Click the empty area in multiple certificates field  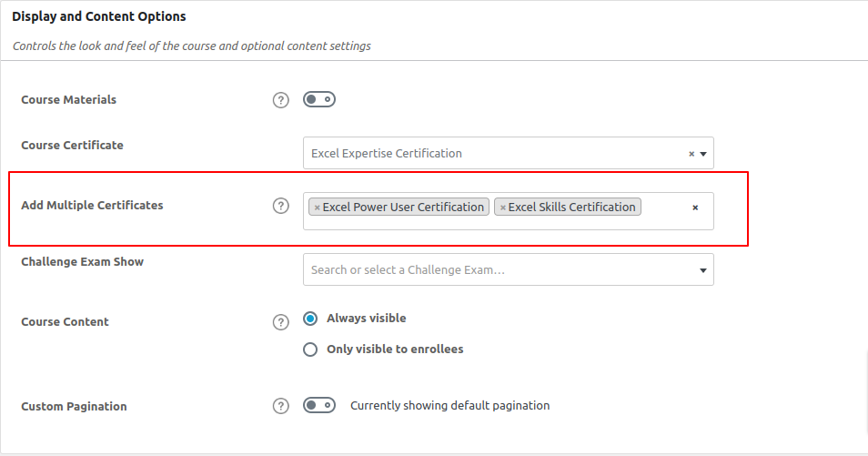click(x=664, y=220)
